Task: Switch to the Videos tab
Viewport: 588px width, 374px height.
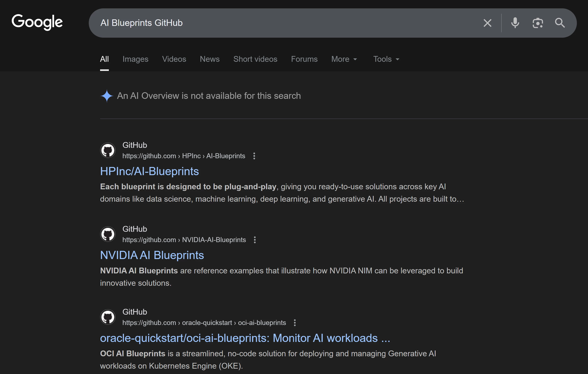Action: coord(174,59)
